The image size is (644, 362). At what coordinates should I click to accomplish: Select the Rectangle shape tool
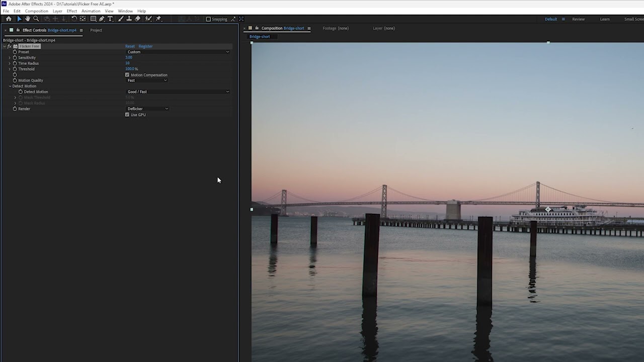[93, 19]
